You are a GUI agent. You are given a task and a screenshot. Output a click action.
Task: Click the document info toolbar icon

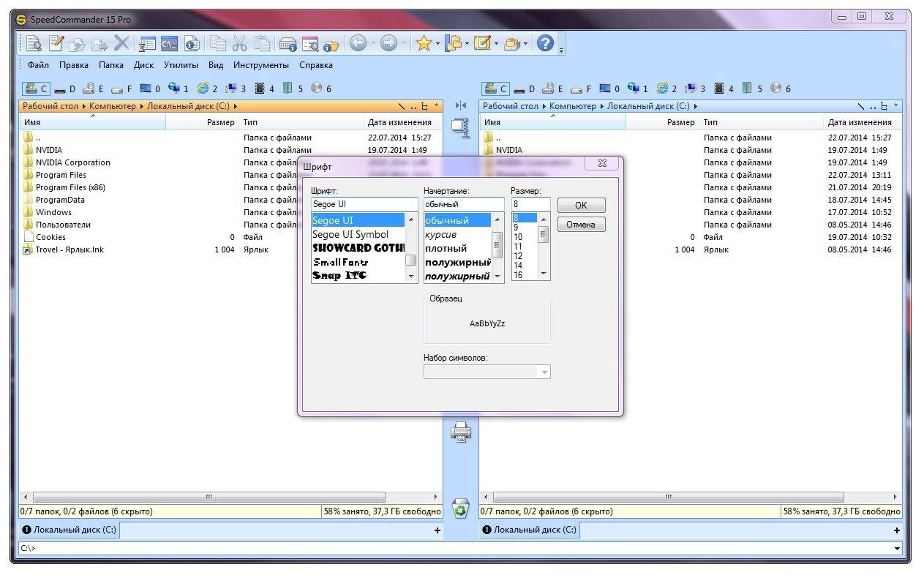[192, 44]
